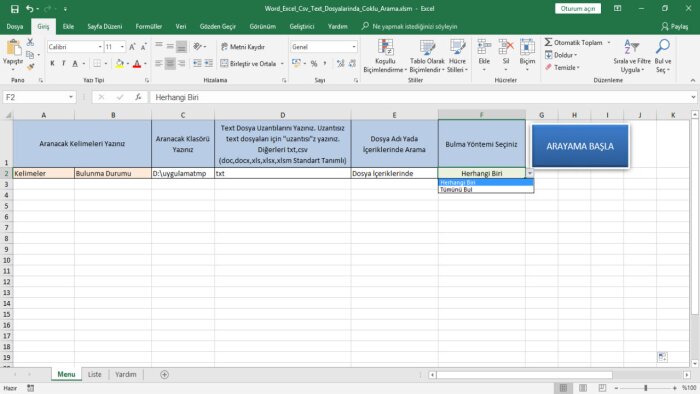Toggle Bold (K) formatting
700x394 pixels.
[52, 64]
